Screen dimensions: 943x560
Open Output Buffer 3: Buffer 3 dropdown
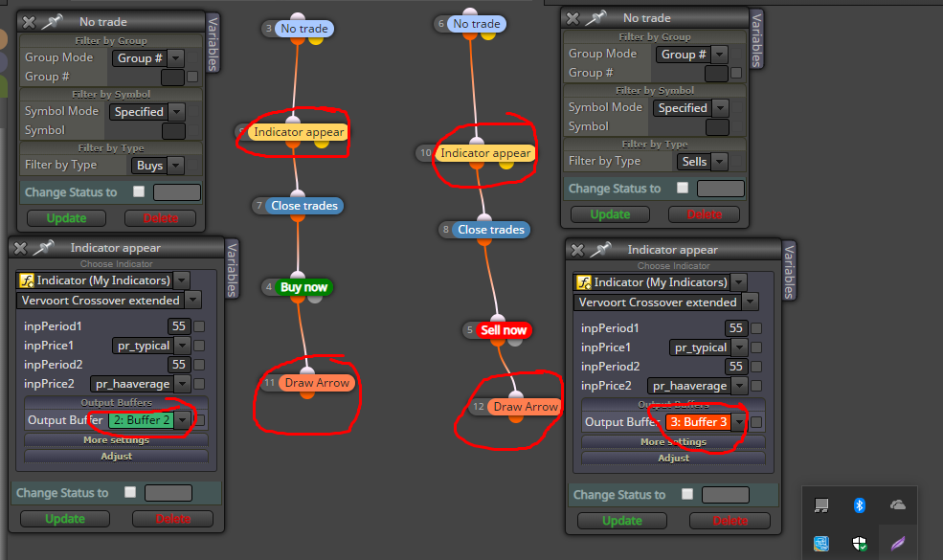point(707,421)
